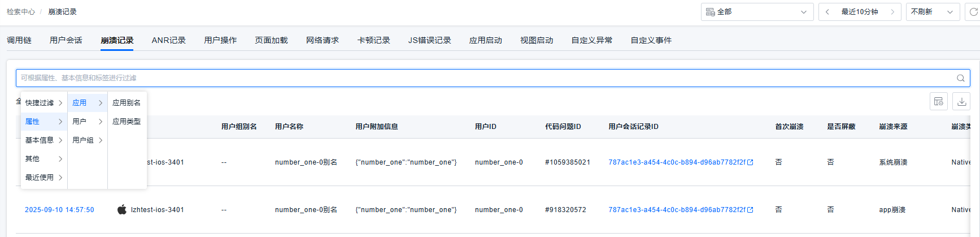Switch to the ANR记录 tab
Viewport: 980px width, 237px height.
click(x=168, y=40)
